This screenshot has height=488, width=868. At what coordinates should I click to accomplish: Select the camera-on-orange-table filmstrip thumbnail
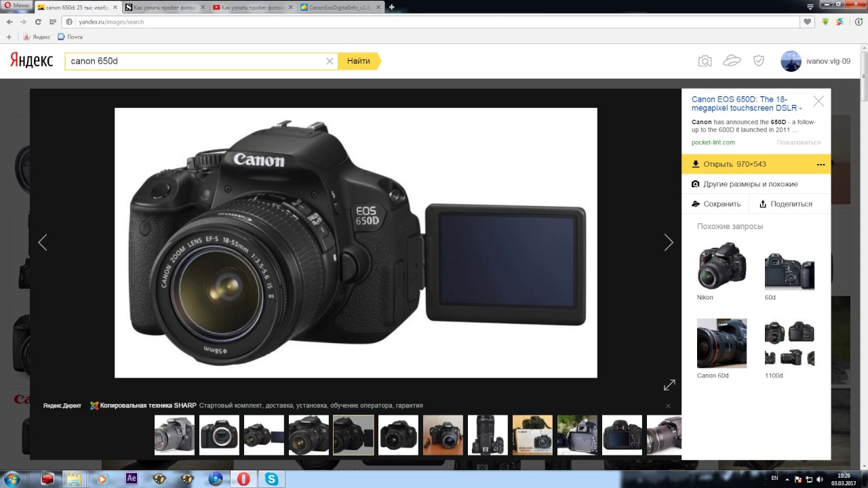point(443,434)
